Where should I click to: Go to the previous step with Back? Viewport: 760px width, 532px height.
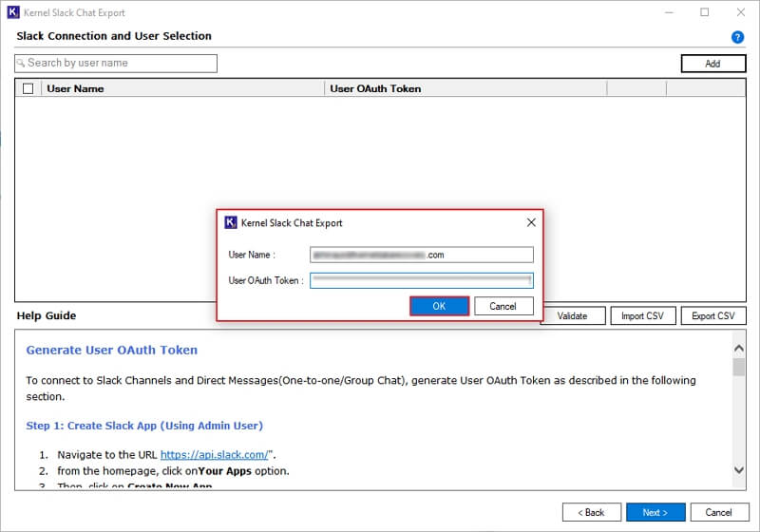(x=591, y=512)
